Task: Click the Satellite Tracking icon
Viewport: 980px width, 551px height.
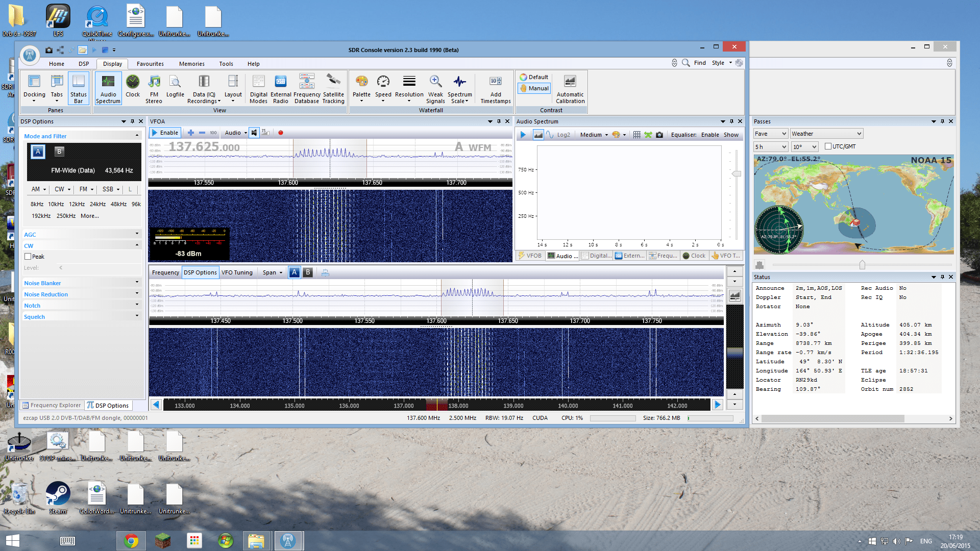Action: (333, 87)
